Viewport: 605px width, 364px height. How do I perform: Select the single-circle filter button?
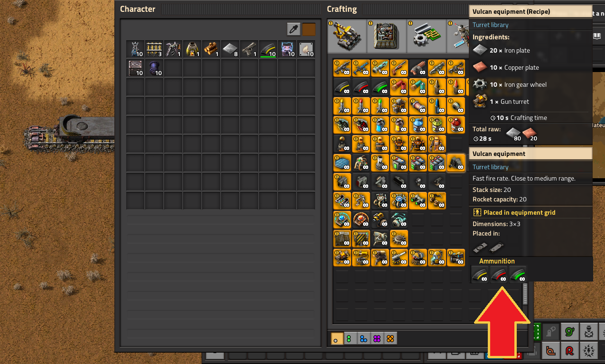point(336,338)
